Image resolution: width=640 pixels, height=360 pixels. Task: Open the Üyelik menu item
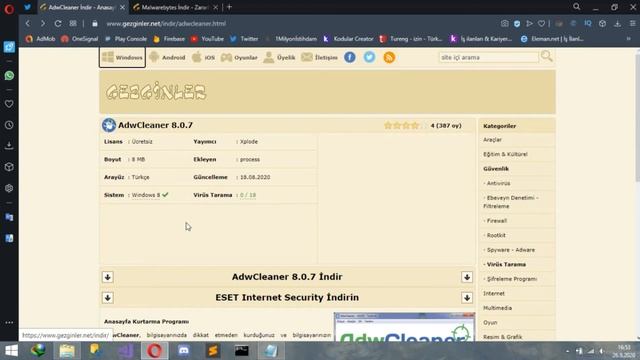point(279,58)
